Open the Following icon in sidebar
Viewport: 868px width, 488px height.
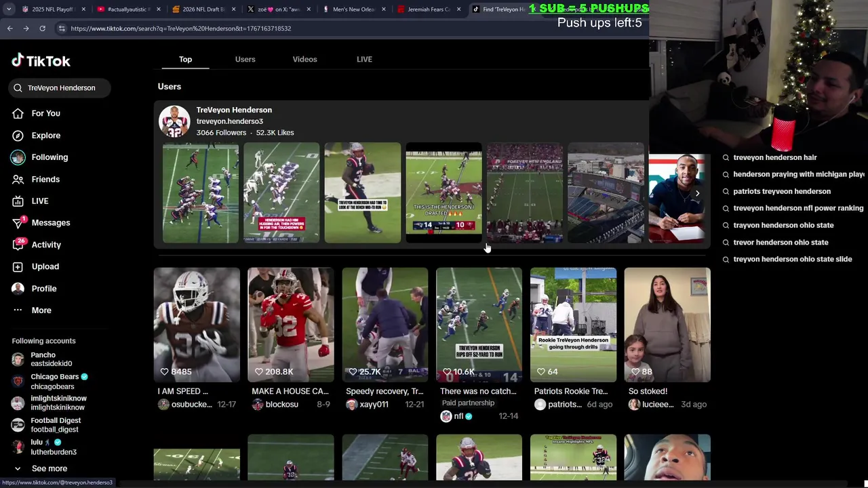click(x=18, y=157)
